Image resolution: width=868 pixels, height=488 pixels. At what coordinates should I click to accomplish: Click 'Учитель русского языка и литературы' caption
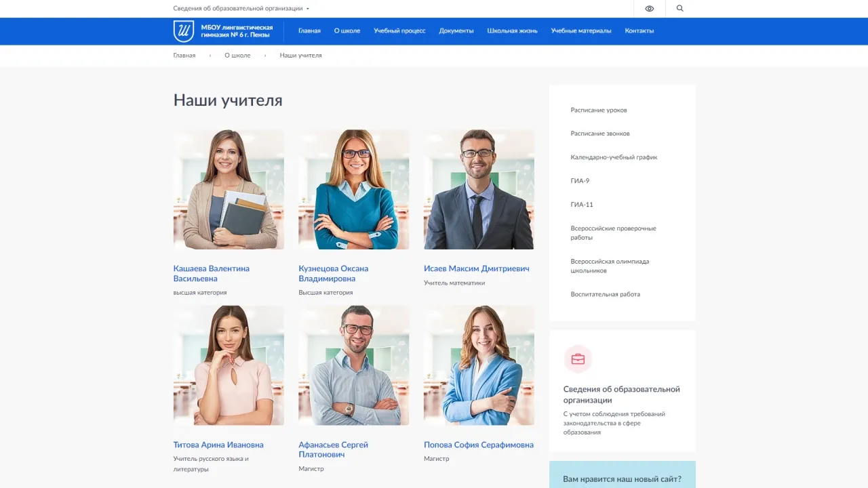pos(211,464)
